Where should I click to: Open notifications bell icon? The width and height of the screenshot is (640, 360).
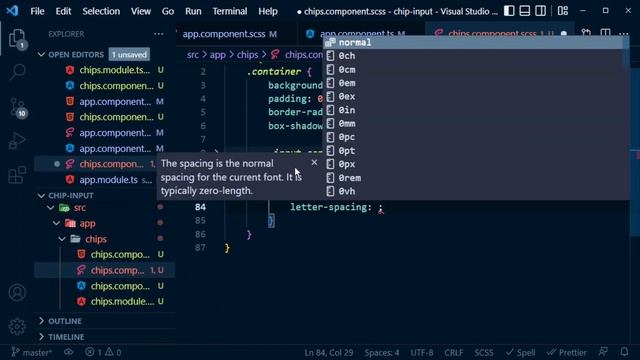pyautogui.click(x=624, y=352)
